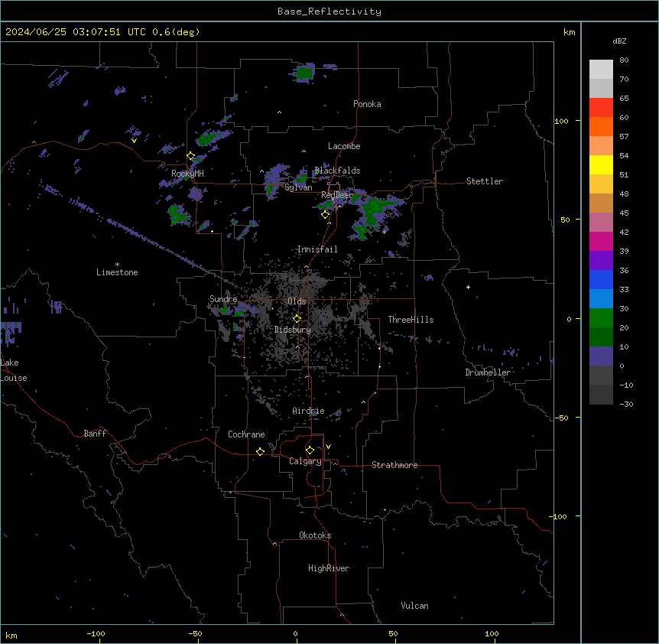Click the Innisfail city label

317,249
